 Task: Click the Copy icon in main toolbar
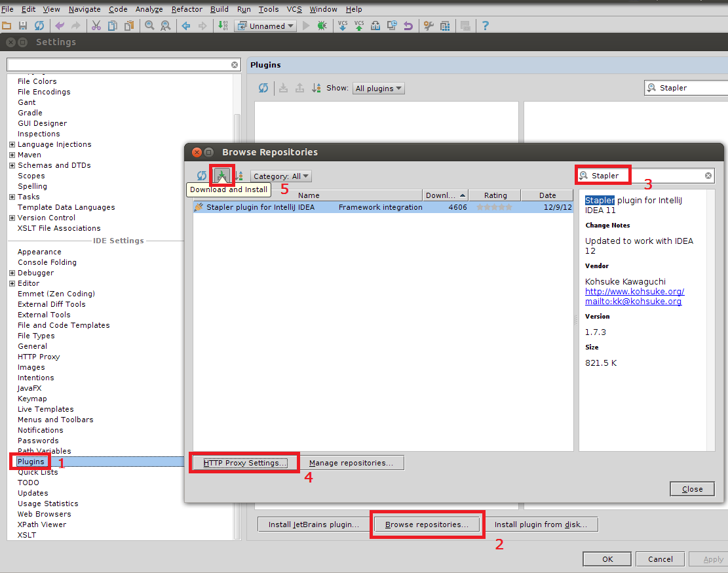pyautogui.click(x=112, y=26)
